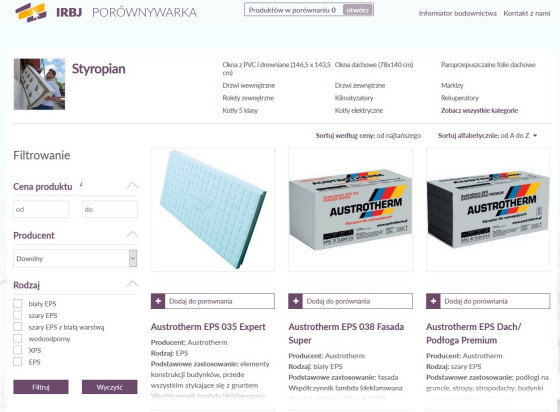Image resolution: width=560 pixels, height=412 pixels.
Task: Click the price 'od' input field
Action: [41, 209]
